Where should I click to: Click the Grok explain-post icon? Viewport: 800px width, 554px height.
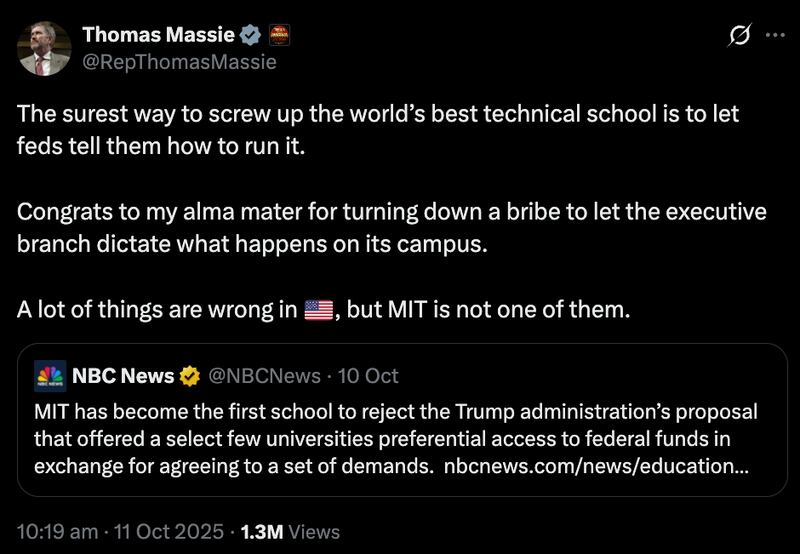[x=740, y=36]
